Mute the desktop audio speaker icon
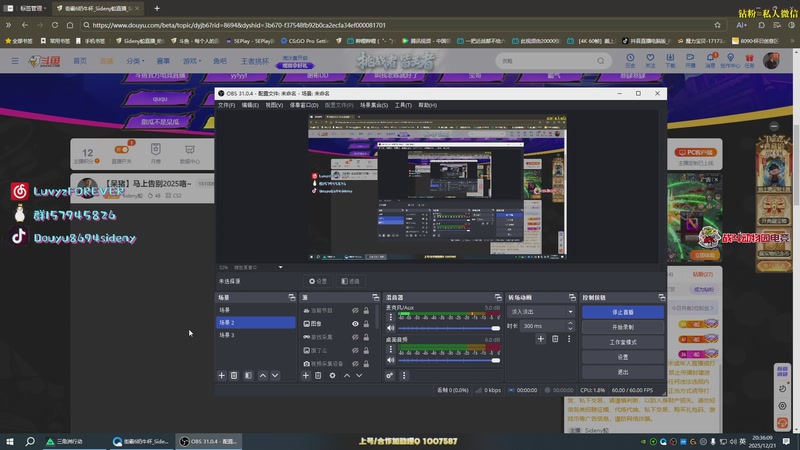The height and width of the screenshot is (450, 800). pyautogui.click(x=391, y=360)
